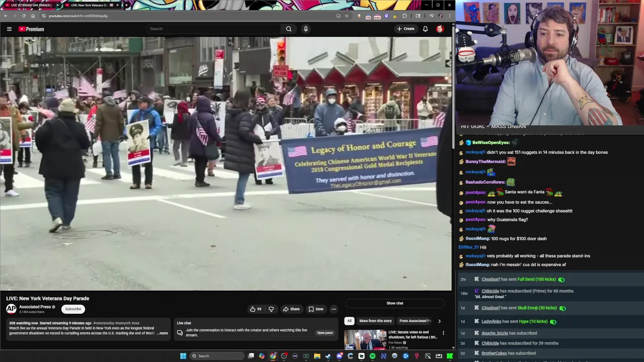This screenshot has width=644, height=362.
Task: Open browser extensions puzzle icon
Action: (x=405, y=16)
